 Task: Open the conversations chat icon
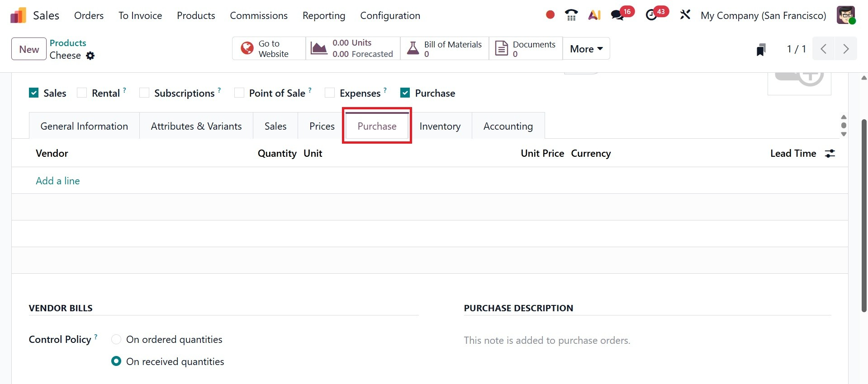tap(617, 15)
